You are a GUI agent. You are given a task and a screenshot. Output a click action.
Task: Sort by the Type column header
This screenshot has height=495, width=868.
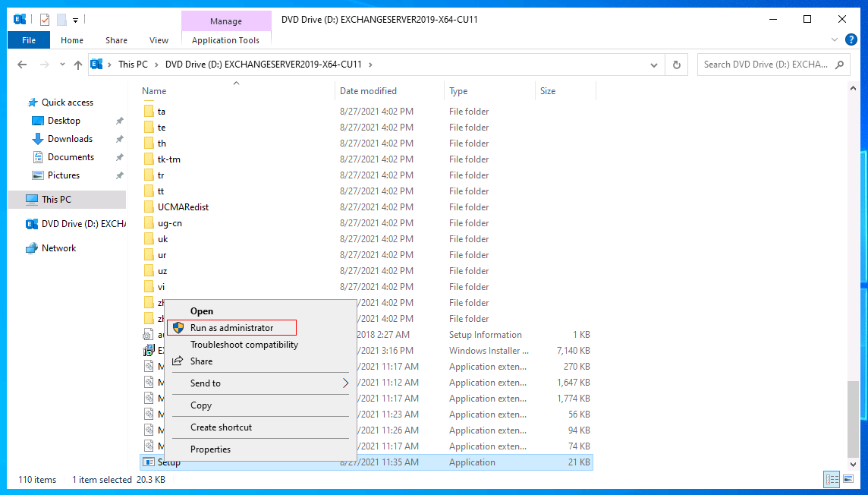tap(458, 91)
